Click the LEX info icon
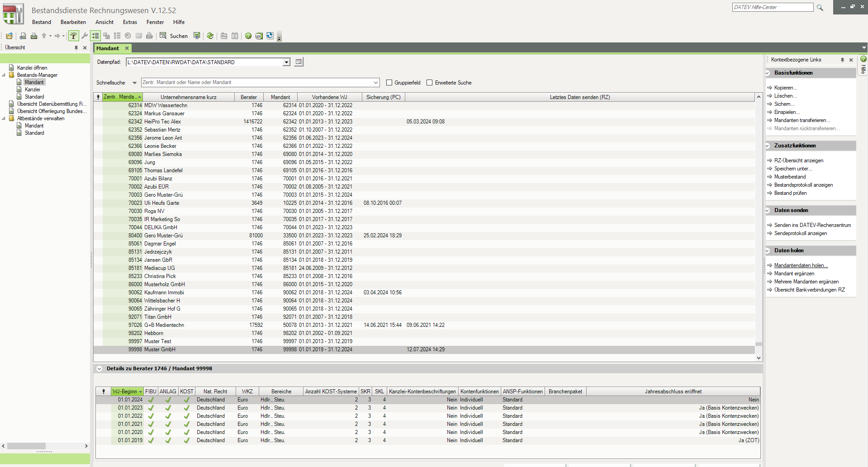Image resolution: width=868 pixels, height=467 pixels. tap(259, 36)
